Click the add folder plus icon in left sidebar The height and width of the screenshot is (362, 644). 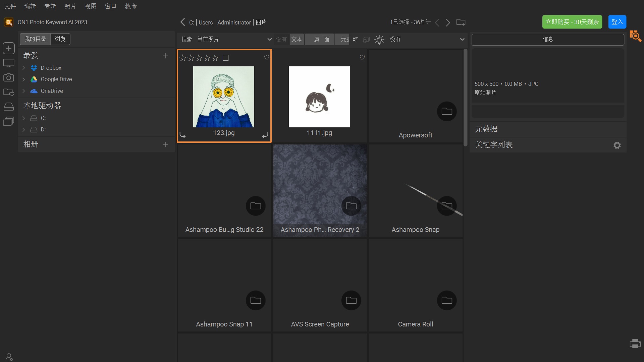tap(9, 48)
